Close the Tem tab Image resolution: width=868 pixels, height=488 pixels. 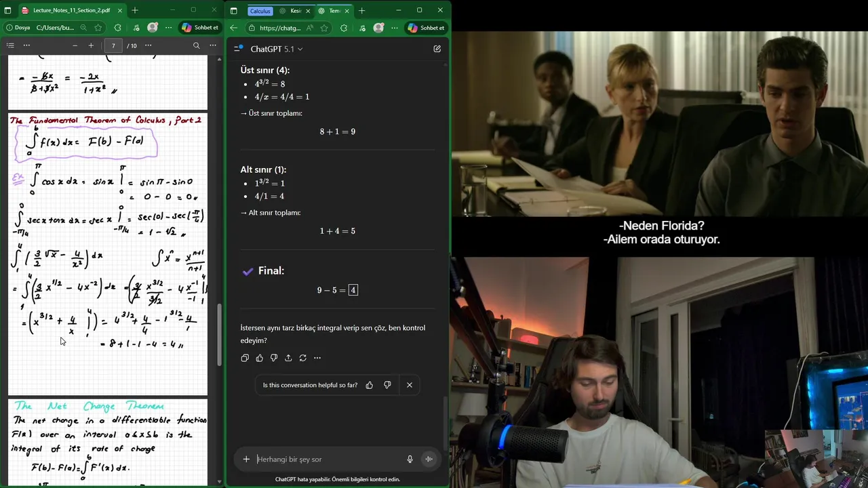pos(347,11)
